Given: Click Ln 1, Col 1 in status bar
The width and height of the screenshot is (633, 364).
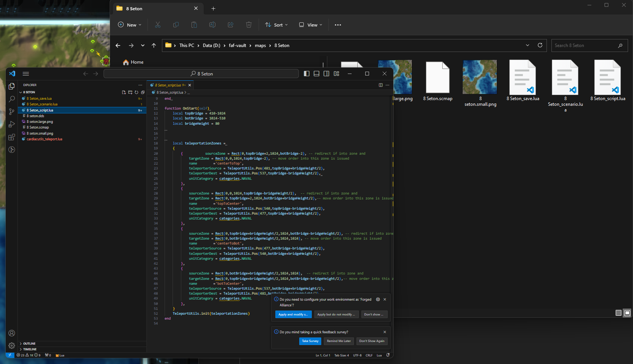Looking at the screenshot, I should (x=323, y=355).
